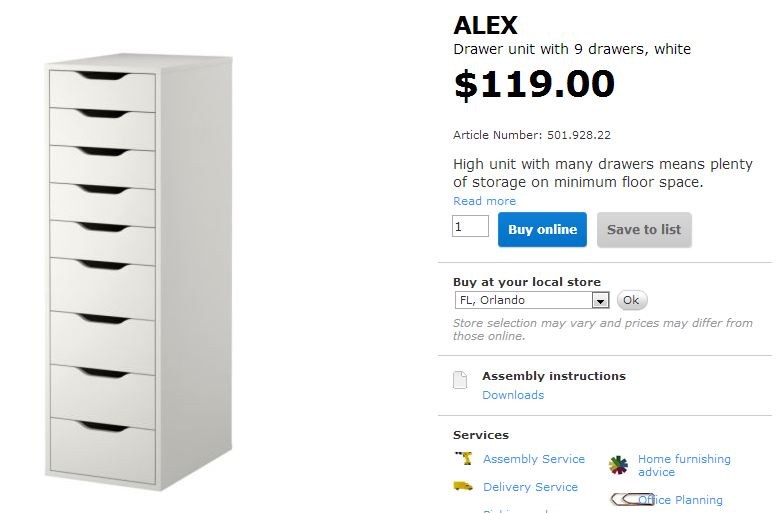Viewport: 780px width, 513px height.
Task: Click the Assembly instructions document icon
Action: point(460,380)
